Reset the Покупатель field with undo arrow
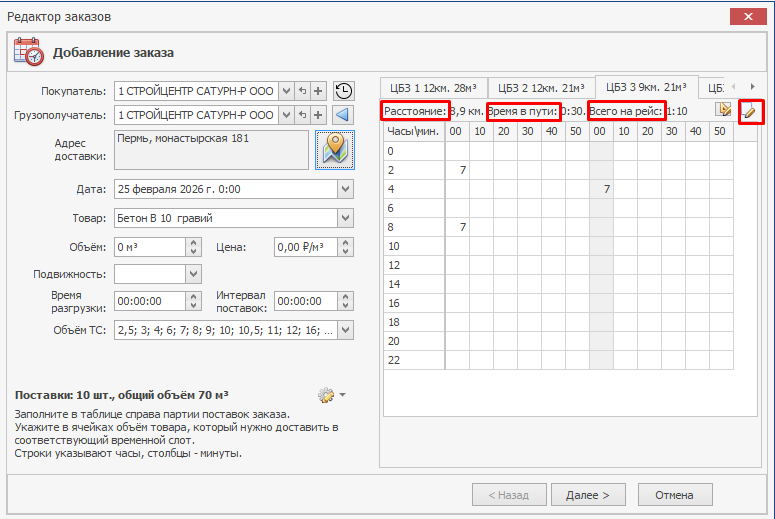 [302, 90]
